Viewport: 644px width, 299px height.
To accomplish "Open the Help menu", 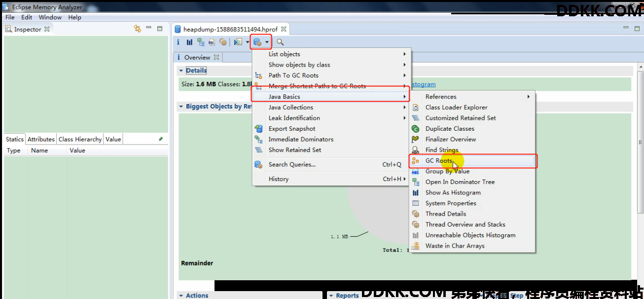I will click(x=74, y=17).
